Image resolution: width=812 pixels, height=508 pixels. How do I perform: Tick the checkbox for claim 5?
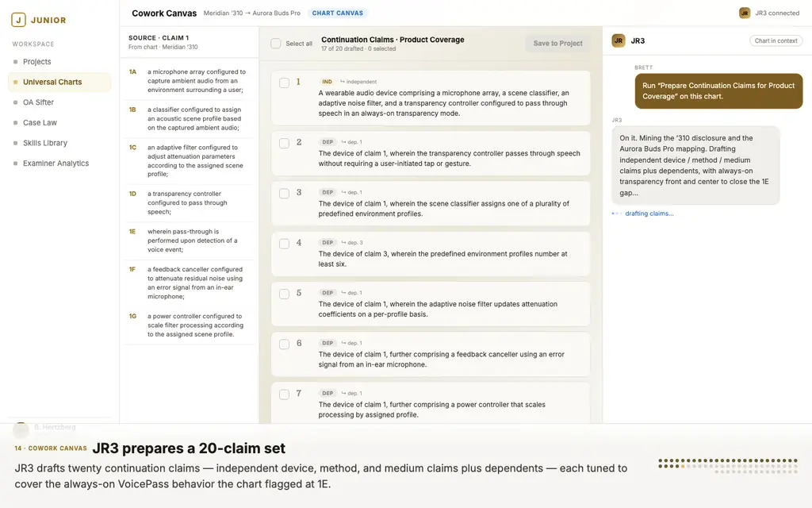coord(285,294)
